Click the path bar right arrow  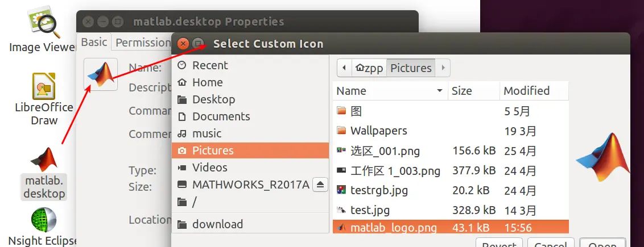(443, 68)
